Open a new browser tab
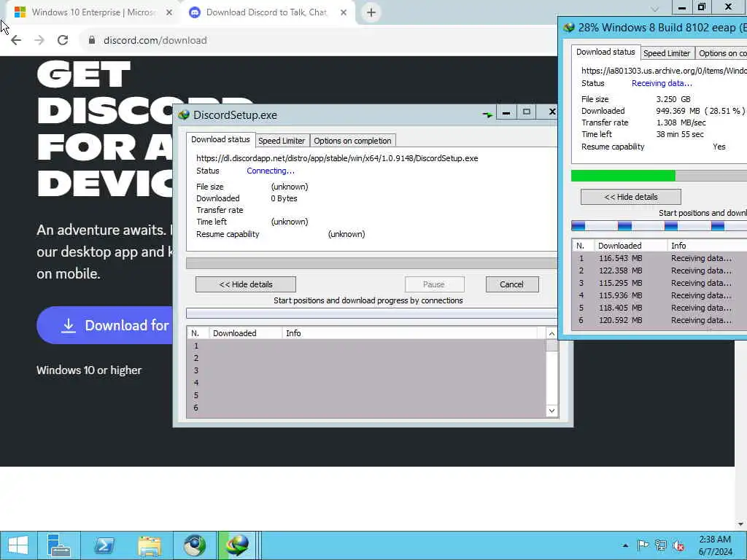 [x=371, y=12]
